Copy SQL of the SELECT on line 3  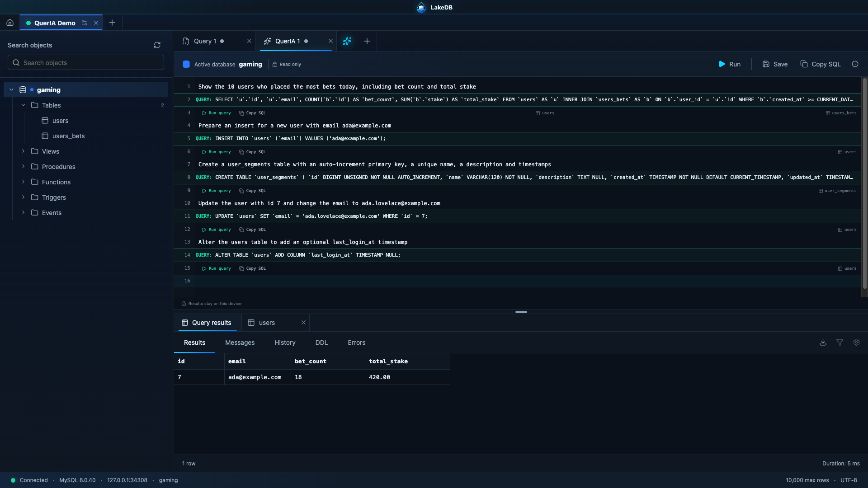[253, 113]
